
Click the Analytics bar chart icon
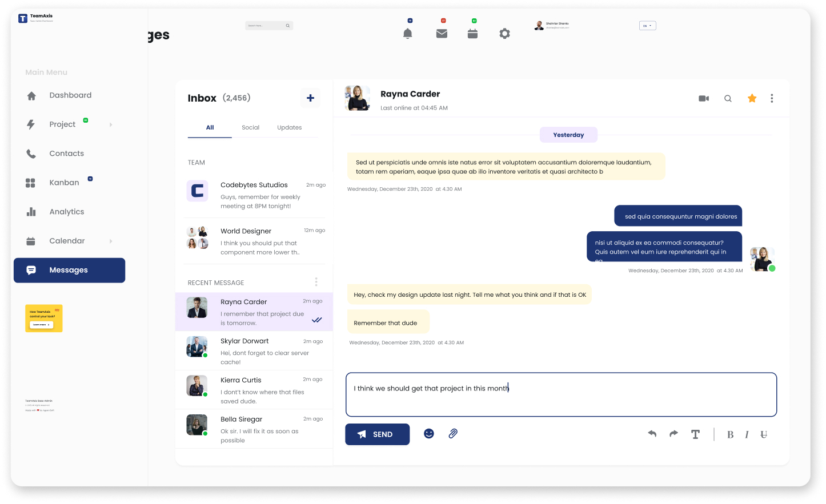[x=31, y=212]
